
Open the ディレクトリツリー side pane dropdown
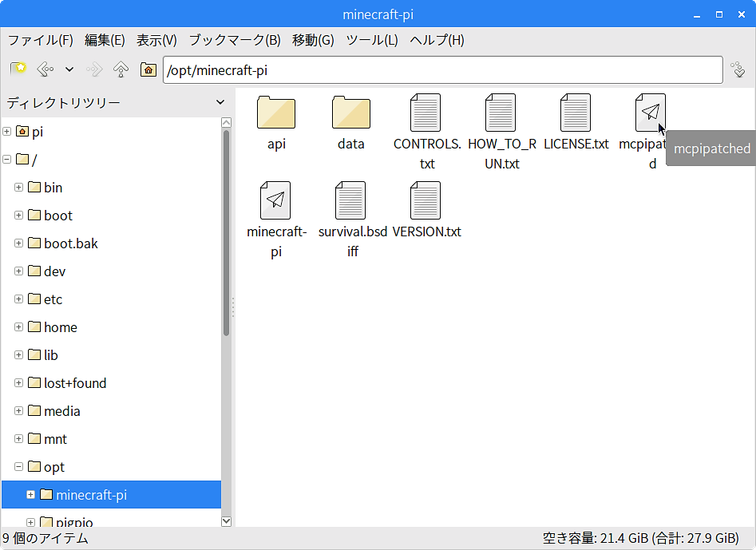[220, 102]
